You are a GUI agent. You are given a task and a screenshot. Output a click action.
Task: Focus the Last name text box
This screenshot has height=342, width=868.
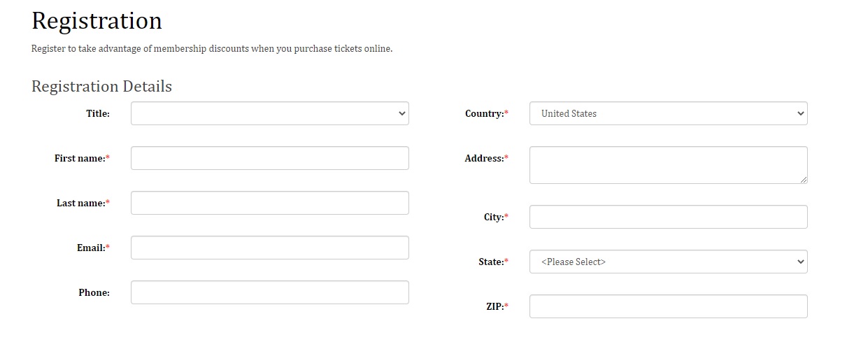pyautogui.click(x=269, y=203)
